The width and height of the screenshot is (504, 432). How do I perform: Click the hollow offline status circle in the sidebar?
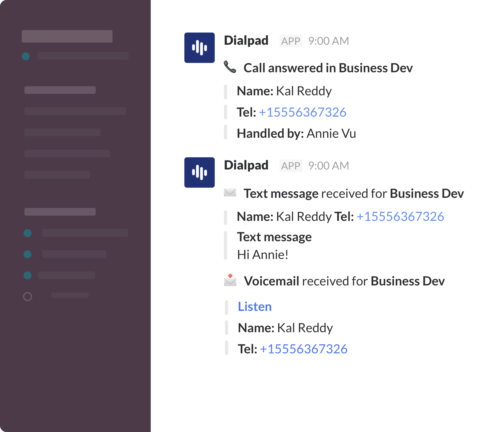point(28,296)
